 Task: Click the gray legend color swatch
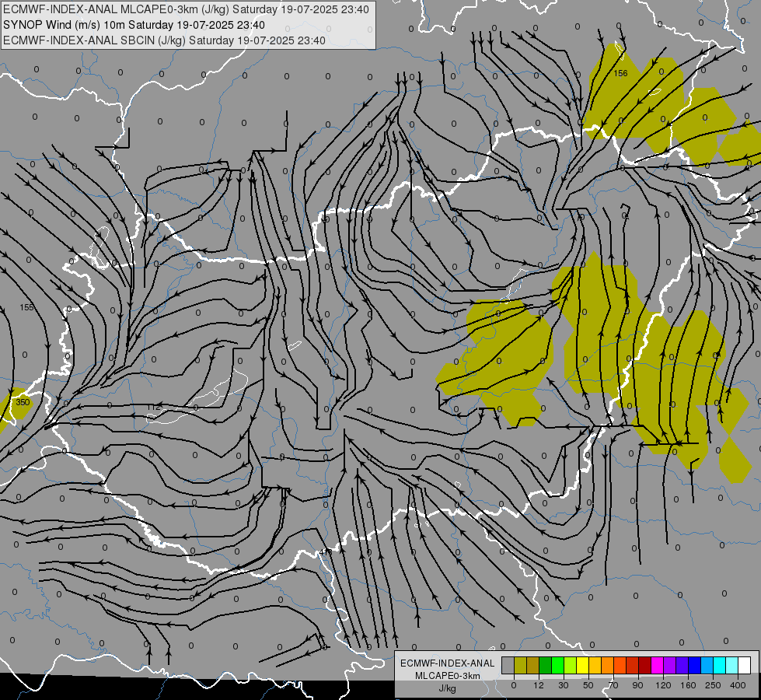pyautogui.click(x=508, y=665)
